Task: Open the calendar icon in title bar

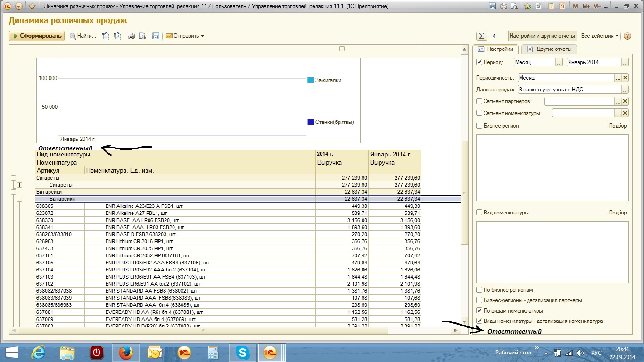Action: [561, 7]
